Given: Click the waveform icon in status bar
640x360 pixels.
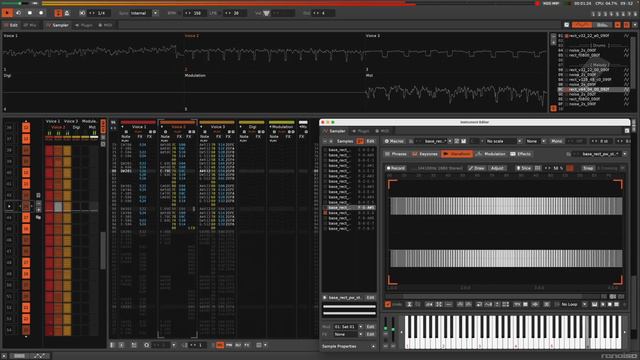Looking at the screenshot, I should pos(40,356).
